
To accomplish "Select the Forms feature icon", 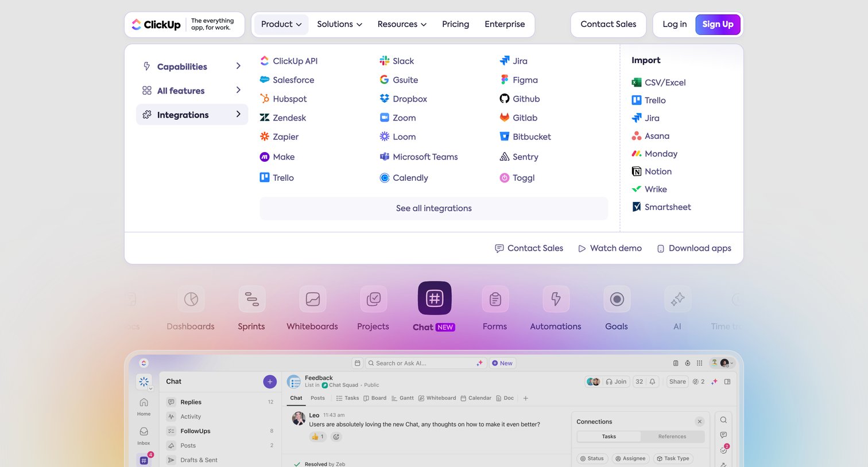I will [x=495, y=299].
